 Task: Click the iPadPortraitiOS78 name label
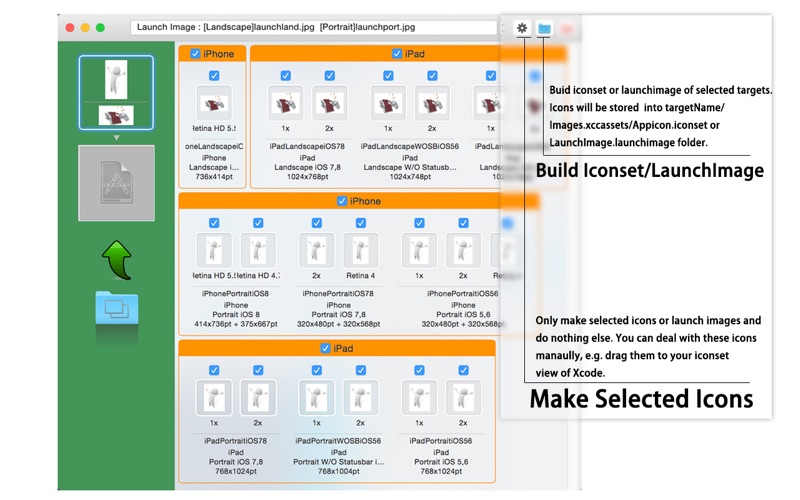235,441
